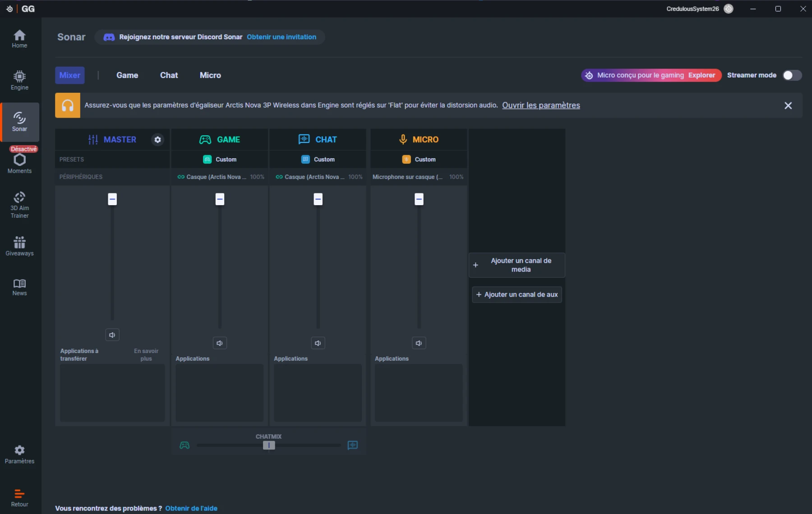Mute the GAME channel

[x=220, y=343]
